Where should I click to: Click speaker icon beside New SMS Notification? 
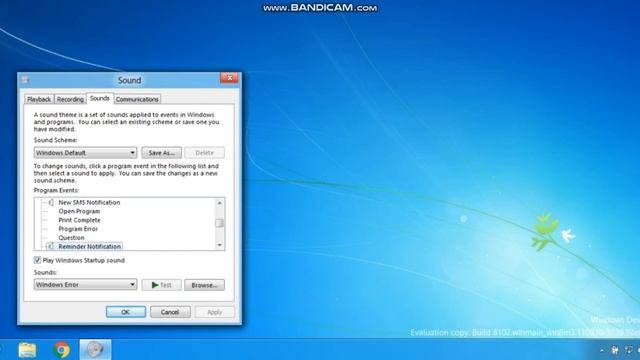(51, 202)
